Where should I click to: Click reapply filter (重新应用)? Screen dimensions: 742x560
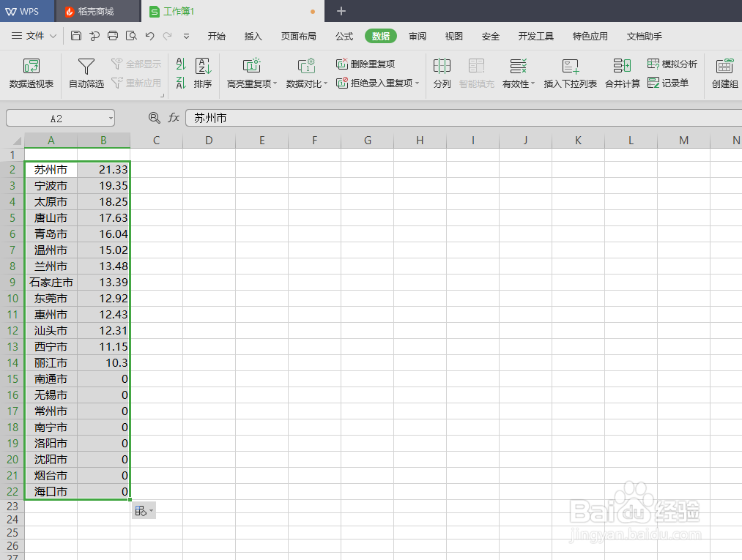(x=137, y=83)
